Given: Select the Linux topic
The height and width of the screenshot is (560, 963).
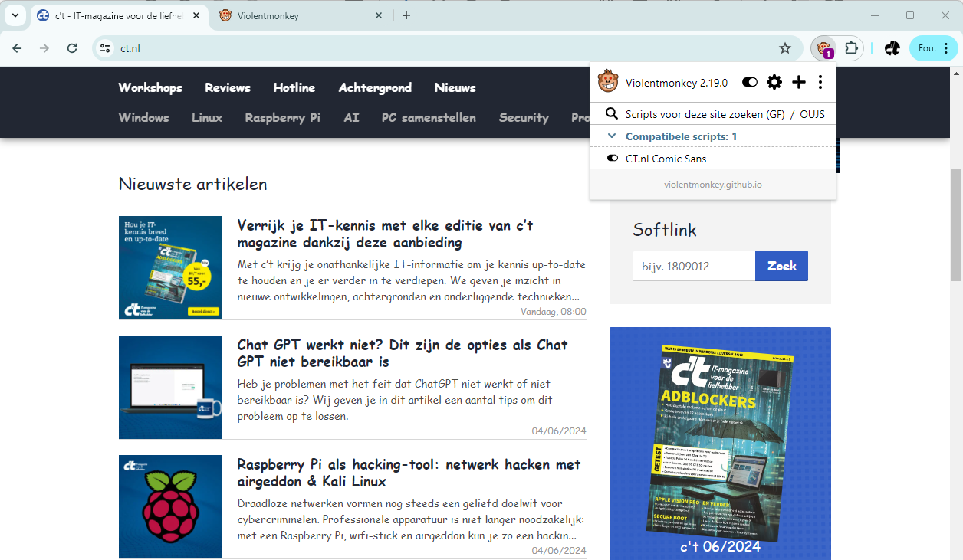Looking at the screenshot, I should (207, 117).
